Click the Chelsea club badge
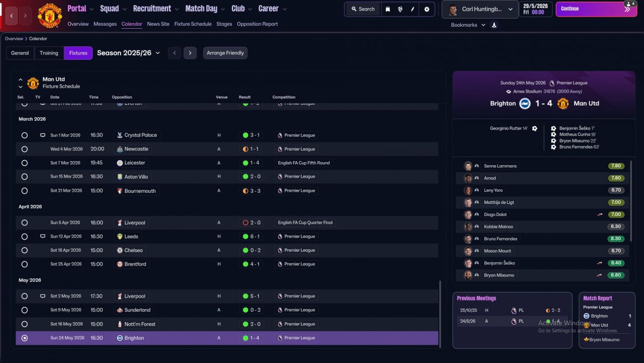 (120, 250)
